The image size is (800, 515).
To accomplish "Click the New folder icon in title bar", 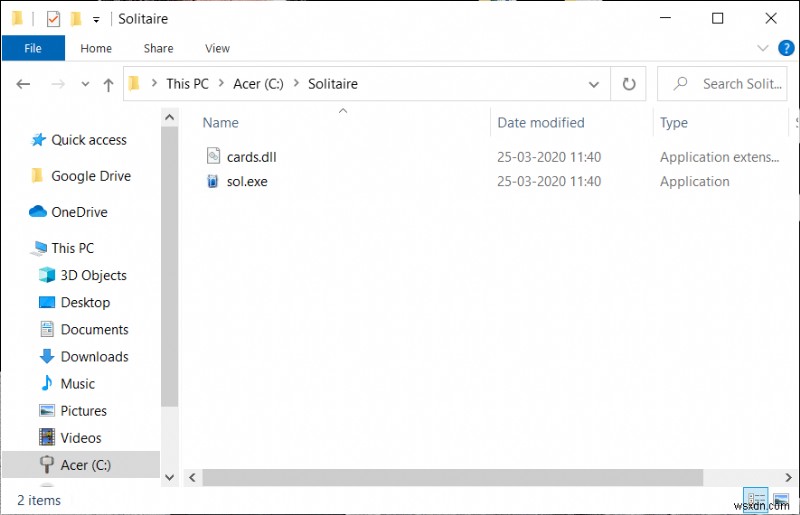I will click(76, 19).
